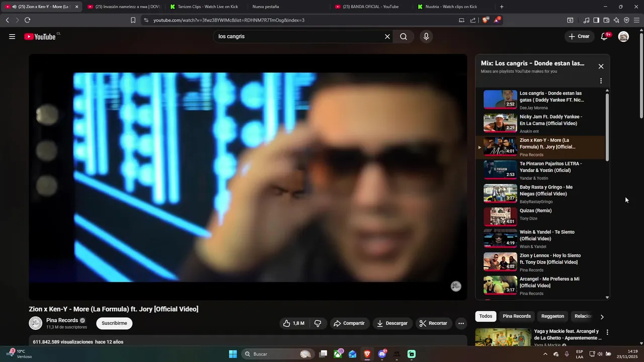Click the Recortar button
Image resolution: width=644 pixels, height=362 pixels.
click(434, 323)
